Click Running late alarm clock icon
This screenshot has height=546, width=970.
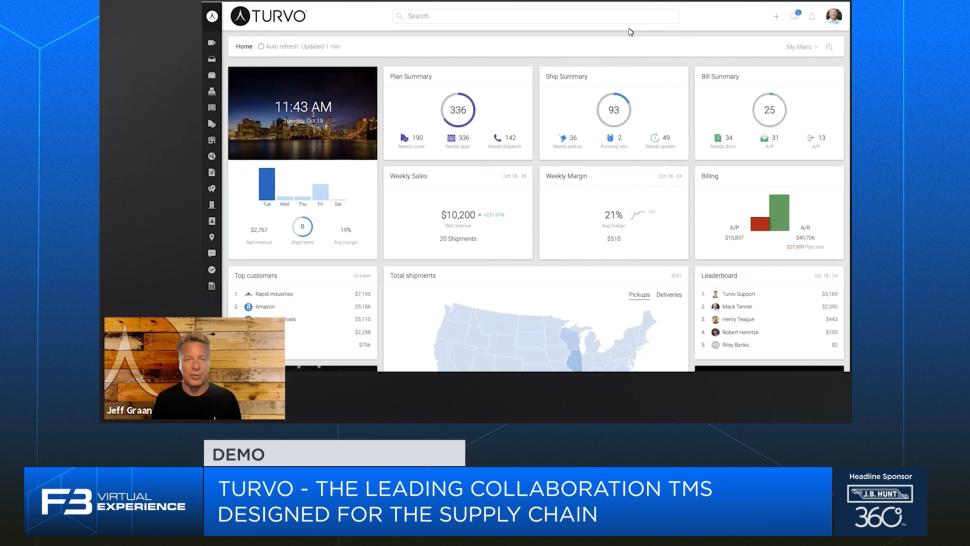point(610,138)
